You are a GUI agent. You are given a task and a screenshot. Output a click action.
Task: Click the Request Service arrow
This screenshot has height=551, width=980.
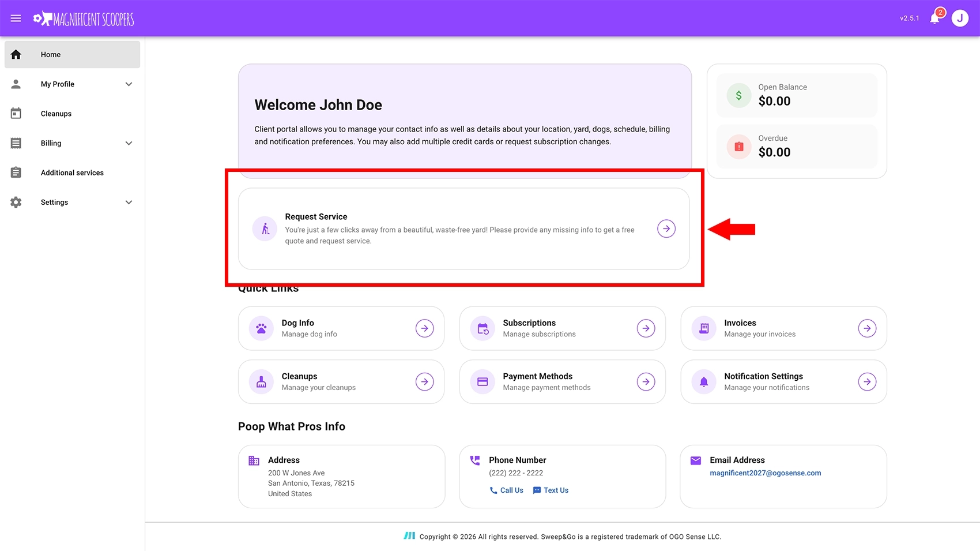point(666,228)
